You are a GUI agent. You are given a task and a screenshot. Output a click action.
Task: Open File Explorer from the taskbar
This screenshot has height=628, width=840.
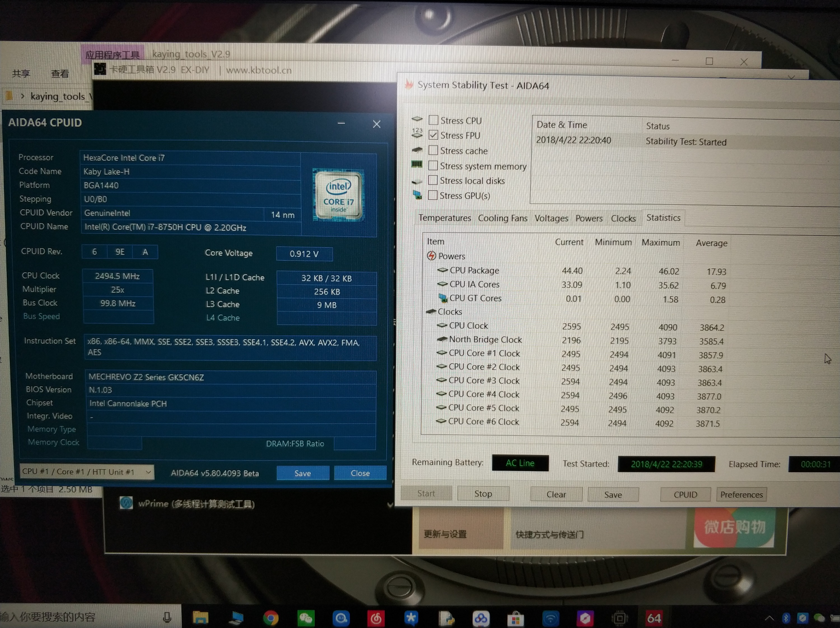[200, 618]
